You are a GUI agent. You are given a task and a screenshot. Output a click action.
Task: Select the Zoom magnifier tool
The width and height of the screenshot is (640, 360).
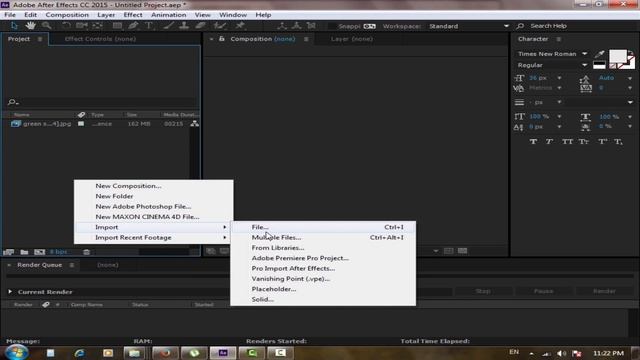[x=47, y=26]
